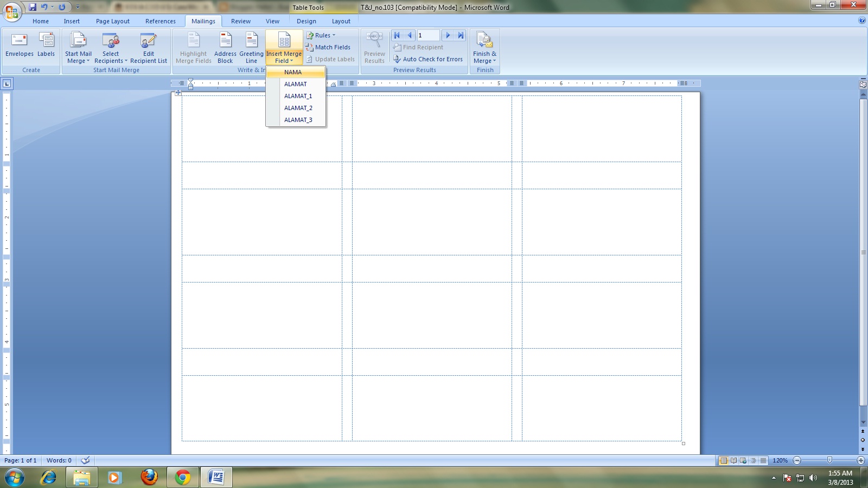Image resolution: width=868 pixels, height=488 pixels.
Task: Click the proofing status icon
Action: pos(85,460)
